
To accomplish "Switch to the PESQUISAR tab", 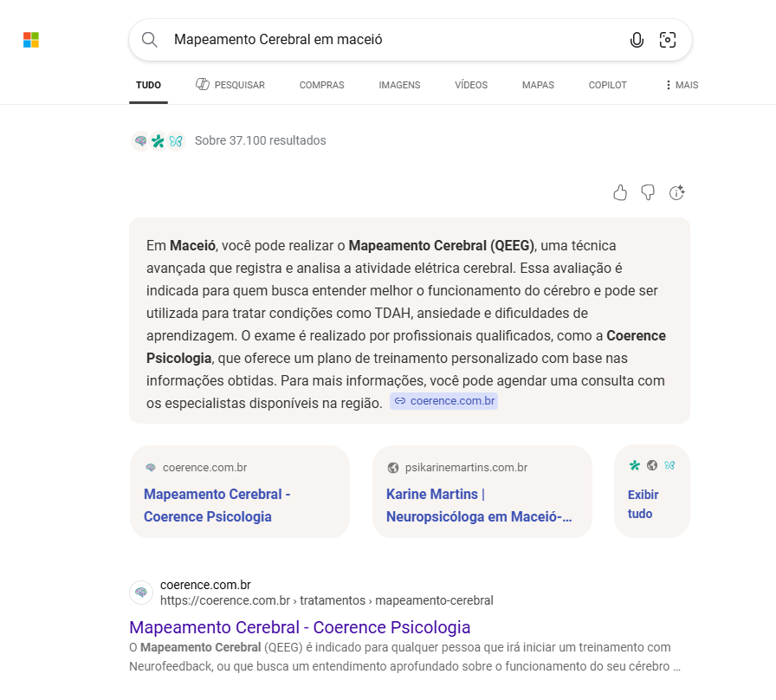I will pyautogui.click(x=230, y=85).
